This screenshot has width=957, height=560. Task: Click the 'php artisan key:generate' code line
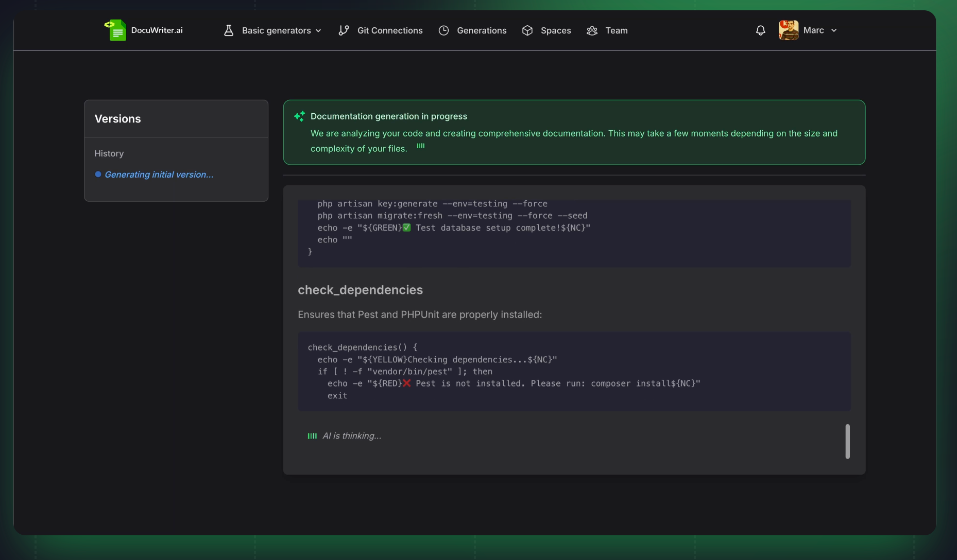(432, 204)
